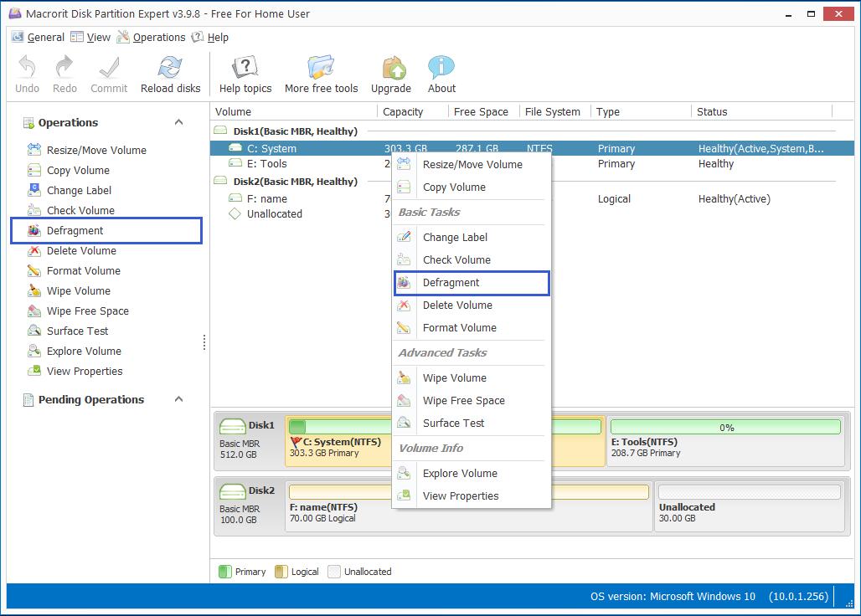Viewport: 861px width, 616px height.
Task: Select the C: System volume row
Action: (532, 149)
